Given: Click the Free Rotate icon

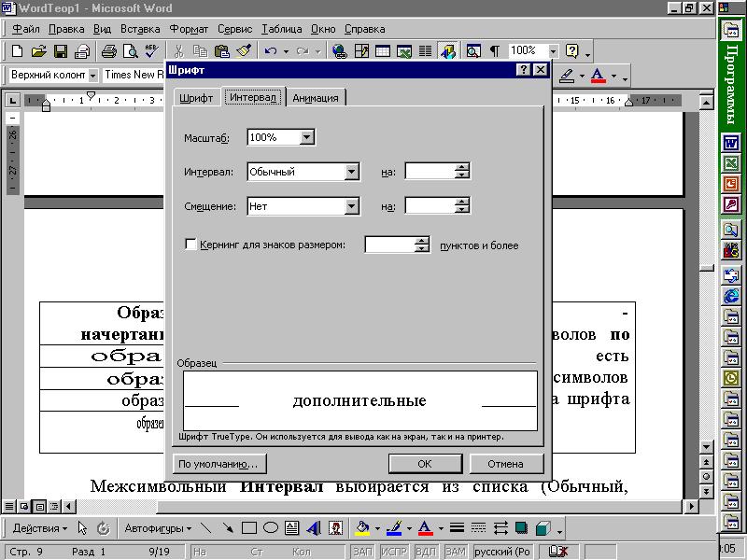Looking at the screenshot, I should coord(103,528).
